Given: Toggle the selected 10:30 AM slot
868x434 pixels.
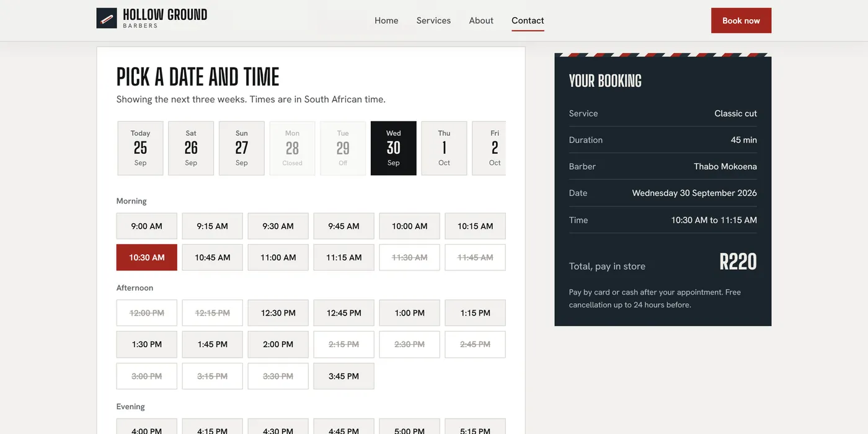Looking at the screenshot, I should pos(147,257).
